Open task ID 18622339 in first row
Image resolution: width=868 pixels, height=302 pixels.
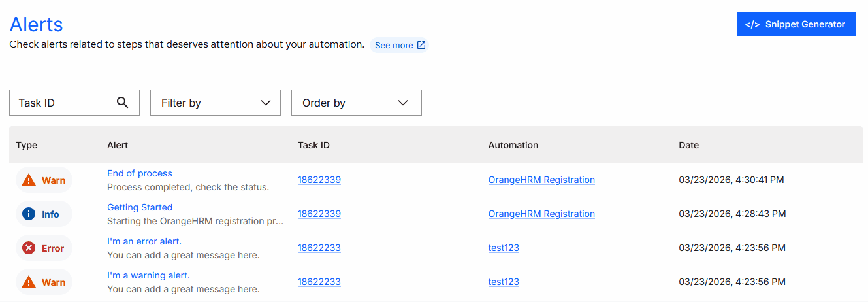click(319, 180)
